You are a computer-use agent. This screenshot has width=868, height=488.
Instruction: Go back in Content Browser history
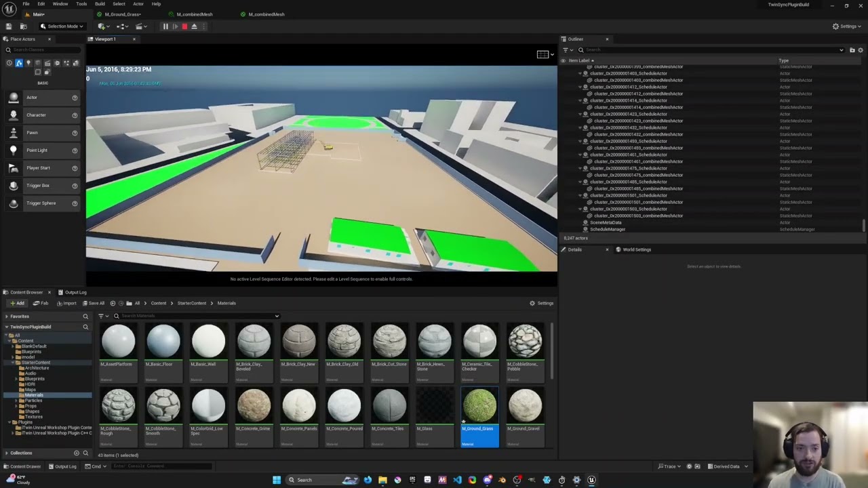pyautogui.click(x=113, y=303)
